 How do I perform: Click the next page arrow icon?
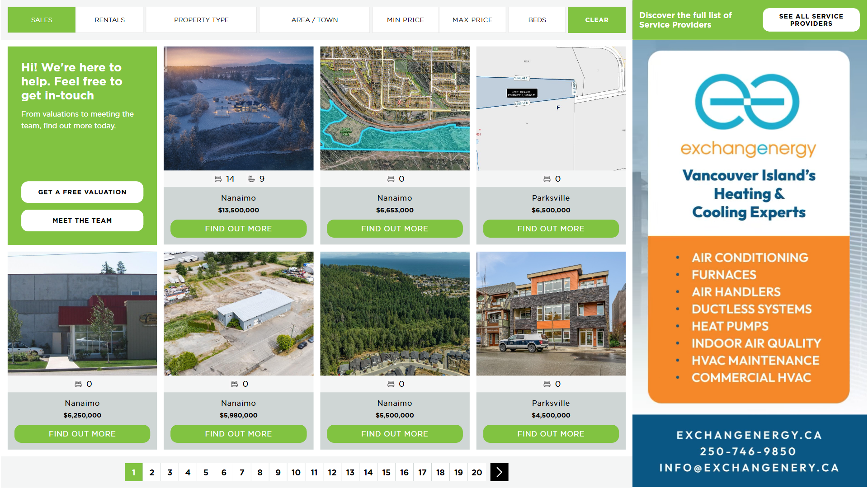499,472
